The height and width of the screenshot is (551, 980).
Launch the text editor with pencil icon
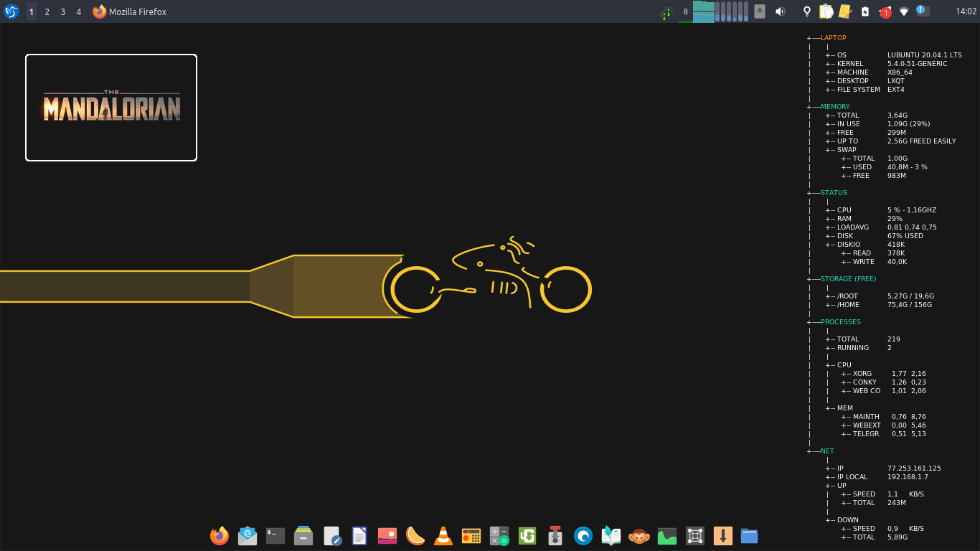point(331,536)
